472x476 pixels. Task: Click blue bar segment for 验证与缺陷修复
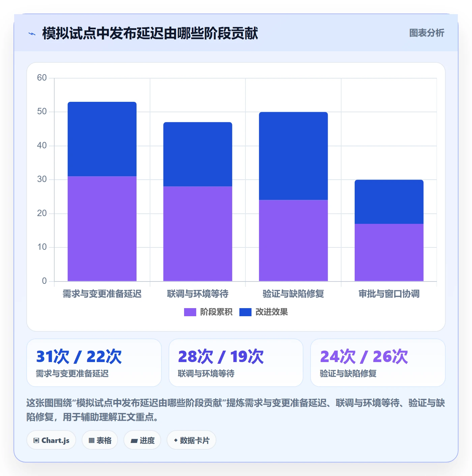coord(293,156)
